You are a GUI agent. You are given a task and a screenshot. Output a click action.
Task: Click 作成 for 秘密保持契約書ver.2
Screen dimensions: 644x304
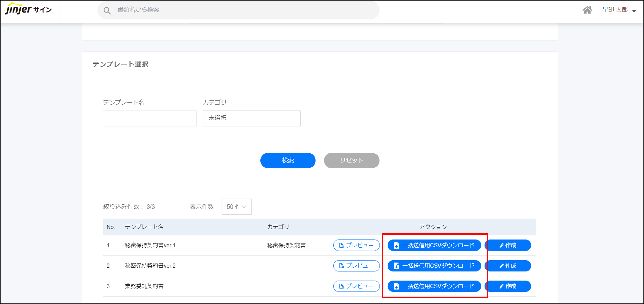point(508,266)
